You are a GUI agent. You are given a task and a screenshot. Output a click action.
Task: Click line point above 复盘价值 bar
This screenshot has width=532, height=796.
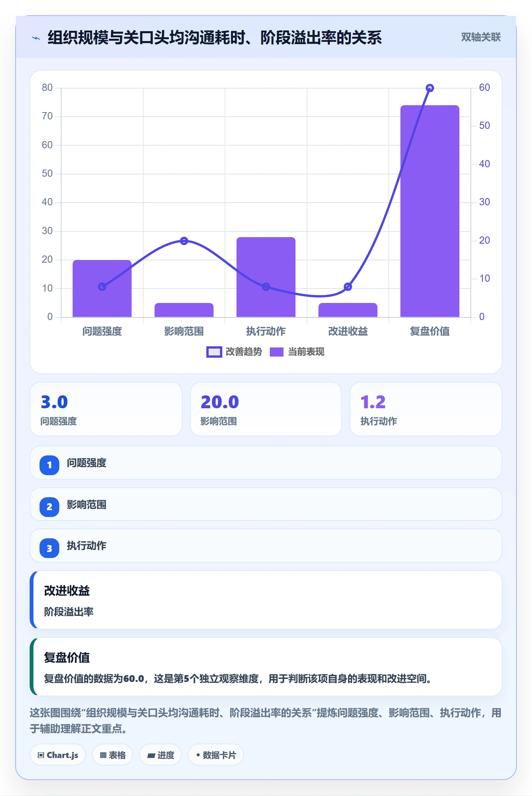(x=430, y=88)
